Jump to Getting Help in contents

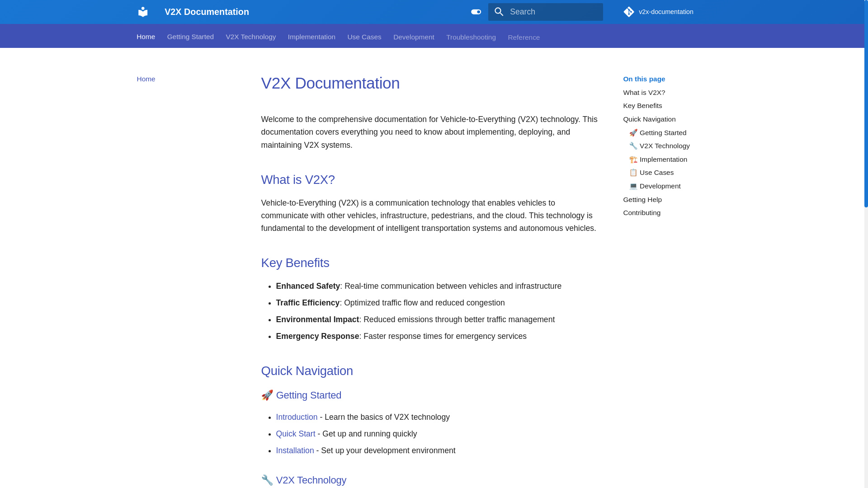click(x=642, y=200)
